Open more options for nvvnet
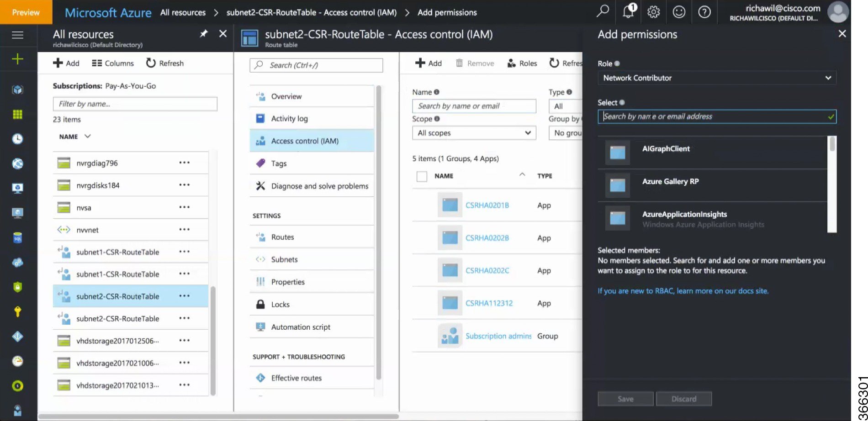This screenshot has height=421, width=868. pos(185,229)
